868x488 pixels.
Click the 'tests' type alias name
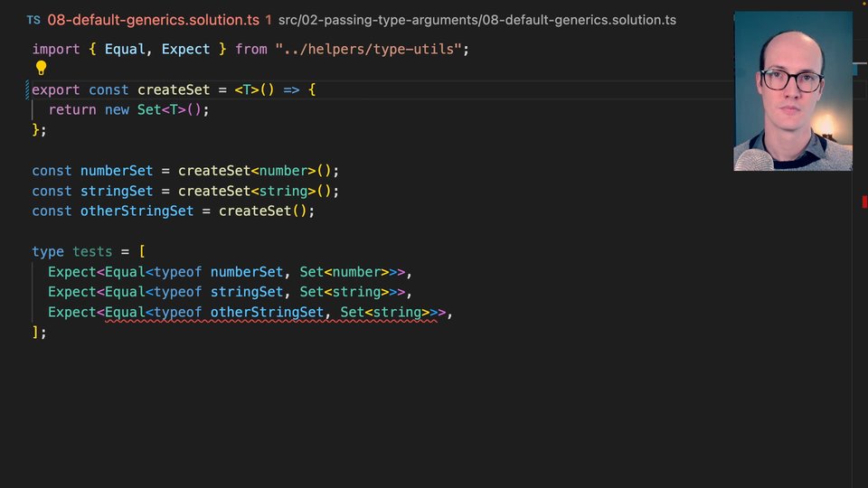point(92,251)
